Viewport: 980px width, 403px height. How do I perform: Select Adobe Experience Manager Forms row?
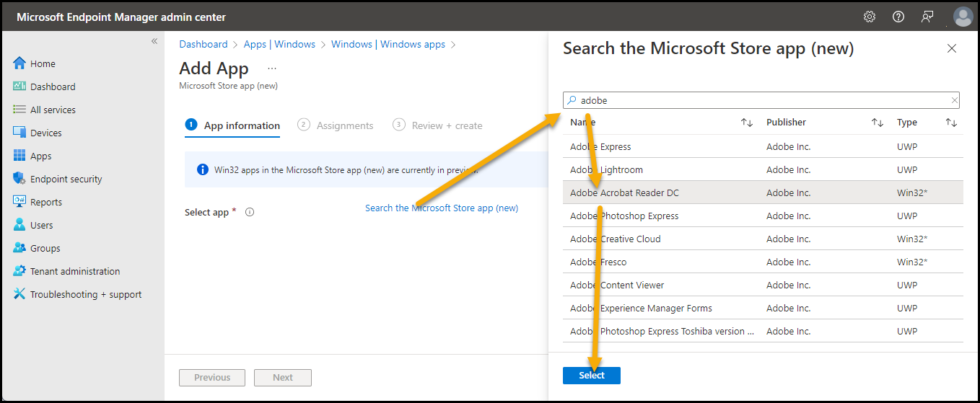point(763,308)
